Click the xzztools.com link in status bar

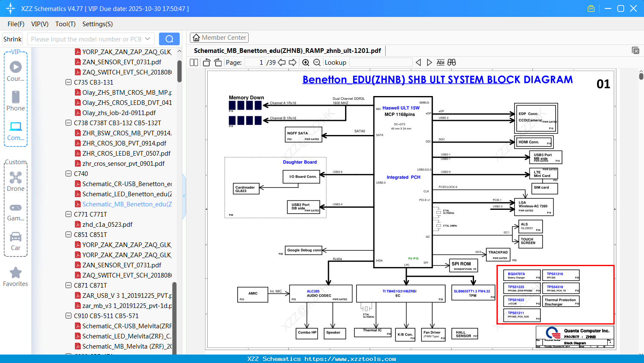350,359
